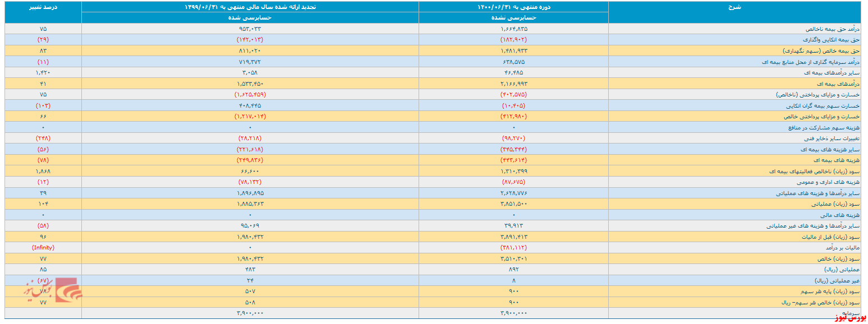Select the value '۲,۶۲۸,۷۷۶'
The image size is (868, 324).
pyautogui.click(x=513, y=193)
